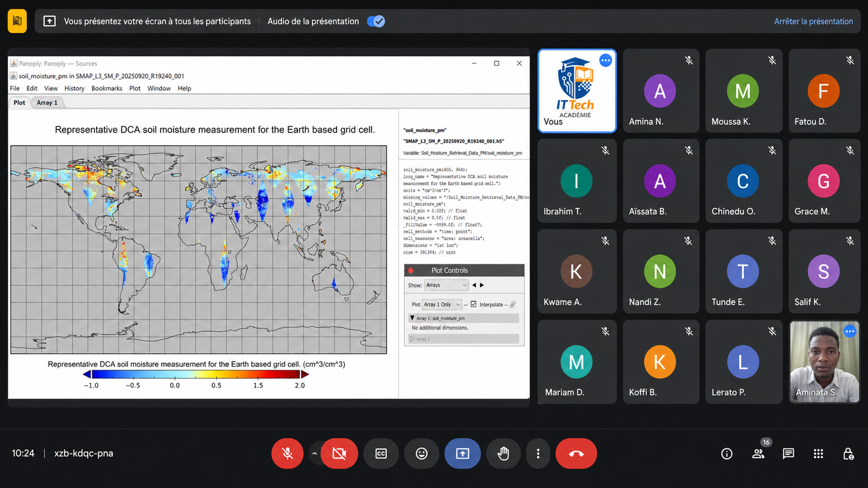Open host controls lock icon
The width and height of the screenshot is (868, 488).
click(x=848, y=454)
